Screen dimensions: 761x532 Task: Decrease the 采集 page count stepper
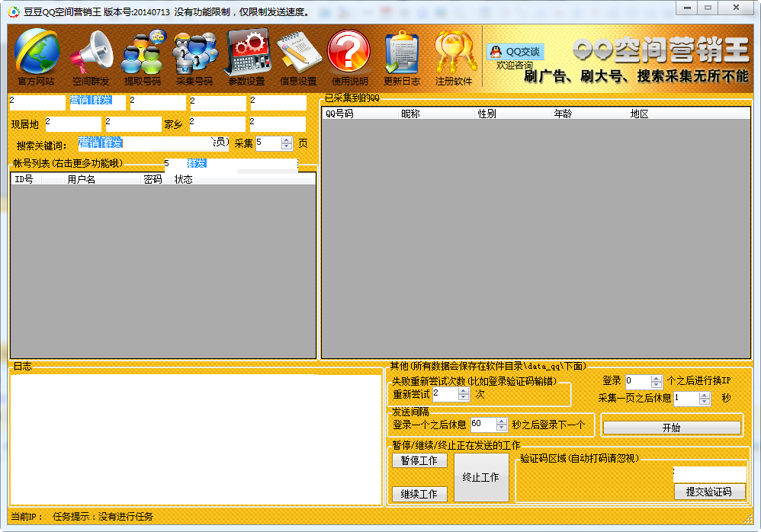coord(287,146)
